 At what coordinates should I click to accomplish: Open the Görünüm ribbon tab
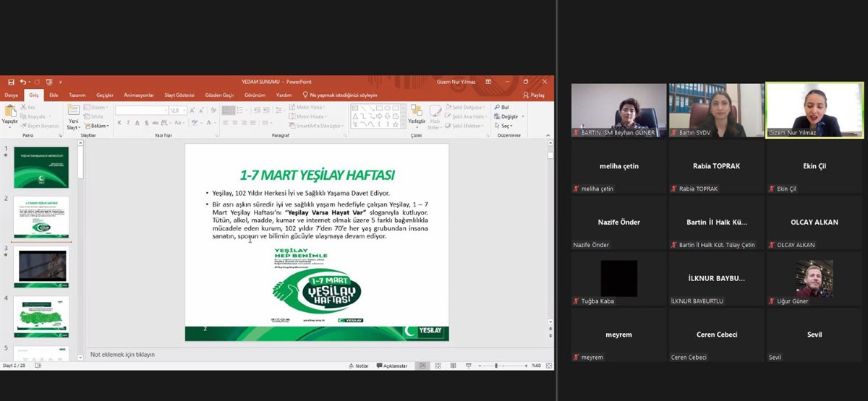255,95
